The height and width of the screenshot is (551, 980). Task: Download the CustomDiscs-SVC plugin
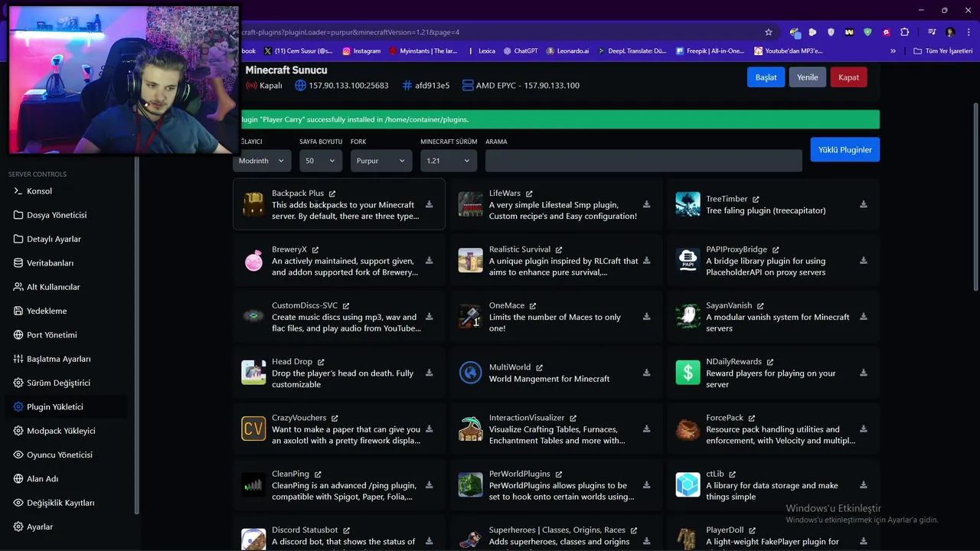point(429,317)
